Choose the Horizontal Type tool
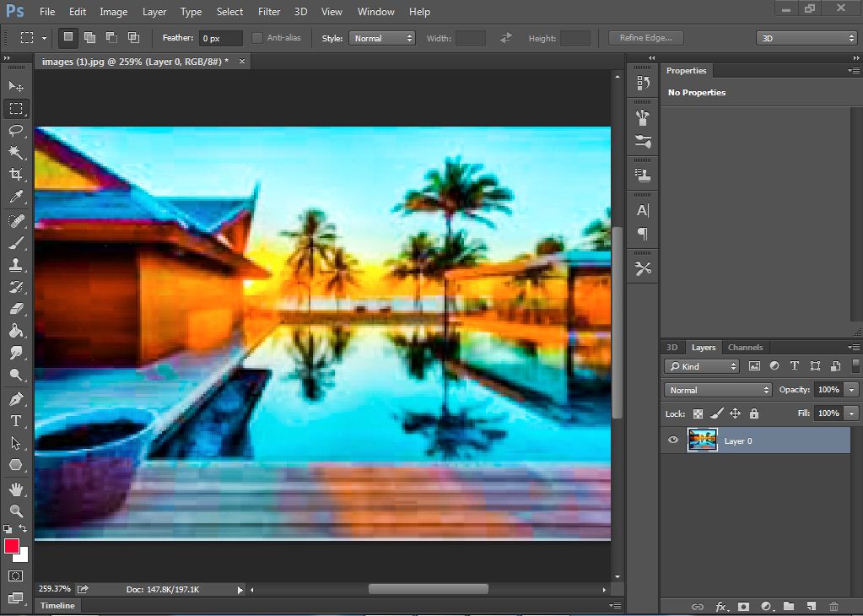863x616 pixels. point(15,420)
